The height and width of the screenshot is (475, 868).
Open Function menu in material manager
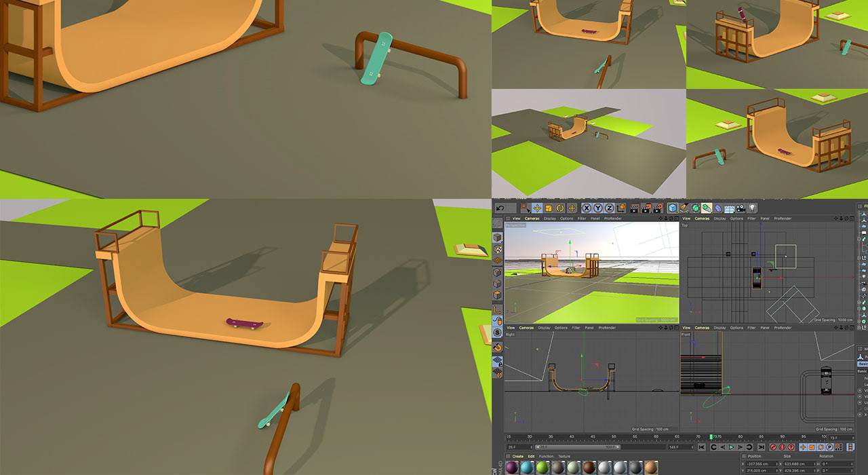click(546, 457)
